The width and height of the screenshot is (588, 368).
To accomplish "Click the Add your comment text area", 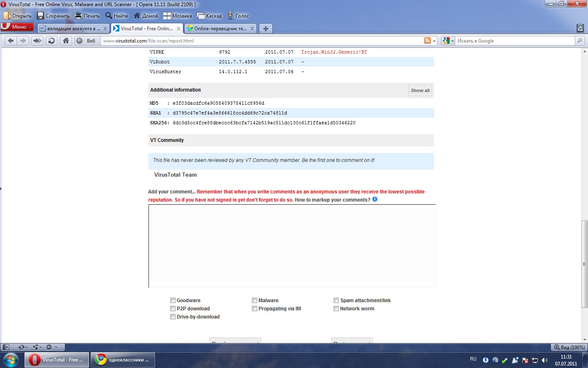I will 292,246.
